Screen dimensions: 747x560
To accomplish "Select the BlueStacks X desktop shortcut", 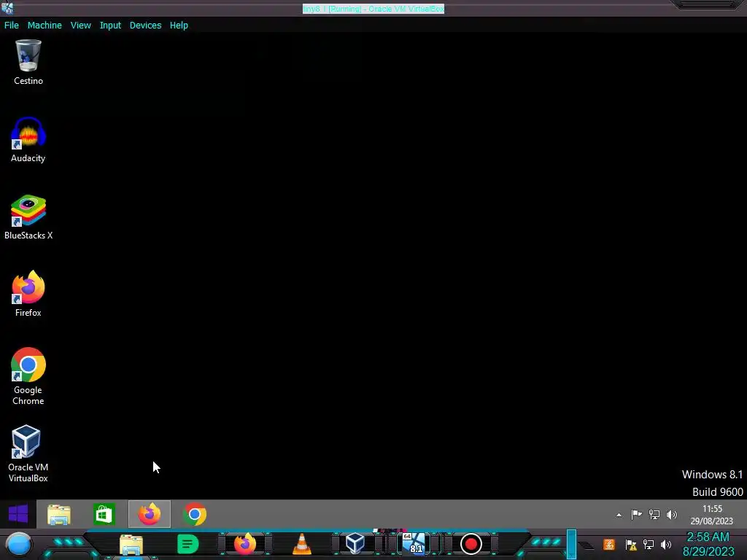I will click(28, 217).
